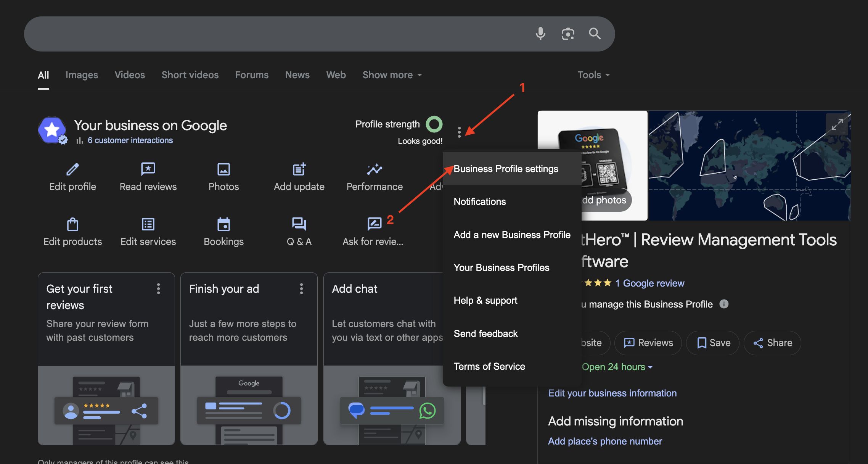Select the Add update icon
Viewport: 868px width, 464px height.
point(299,169)
